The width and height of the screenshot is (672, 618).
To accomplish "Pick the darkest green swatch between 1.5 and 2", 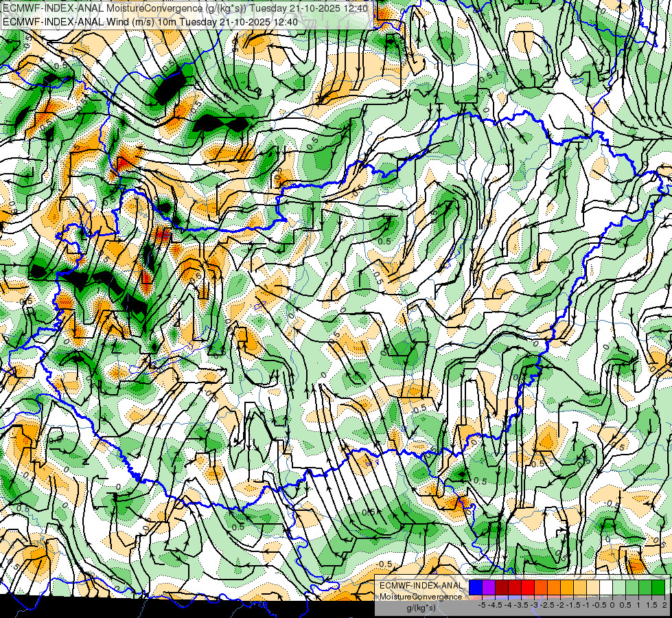I will point(658,587).
